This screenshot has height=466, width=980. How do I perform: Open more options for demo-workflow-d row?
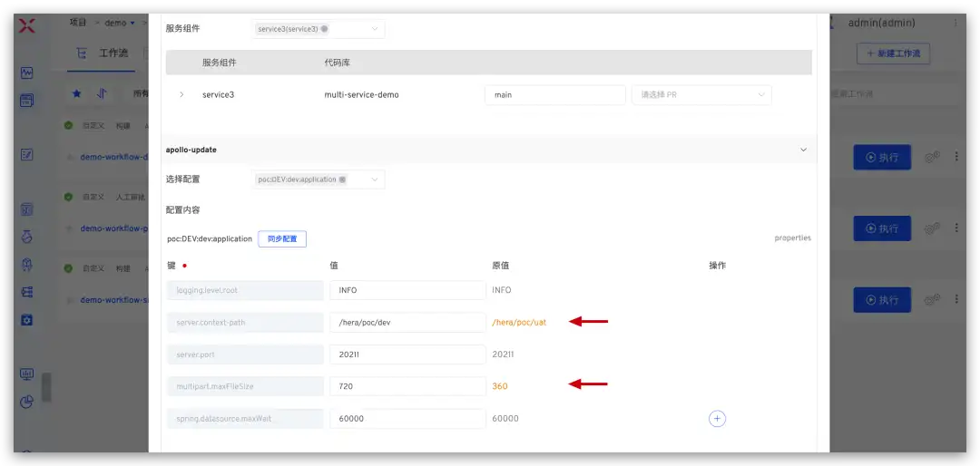tap(955, 157)
